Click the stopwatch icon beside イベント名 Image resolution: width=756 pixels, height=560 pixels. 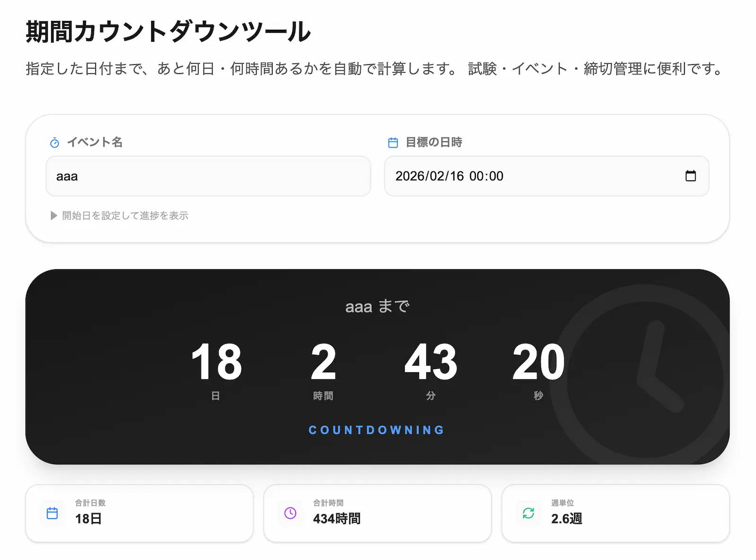[x=55, y=143]
